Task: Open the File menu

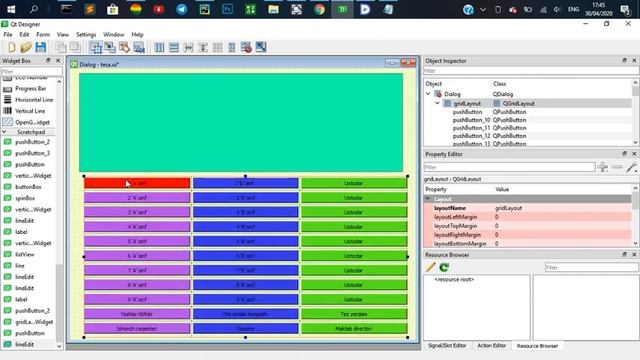Action: (8, 35)
